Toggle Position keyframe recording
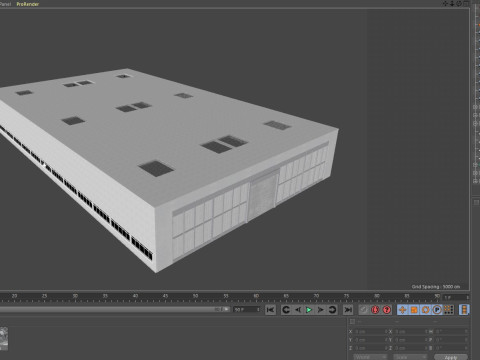The height and width of the screenshot is (360, 480). pyautogui.click(x=402, y=310)
